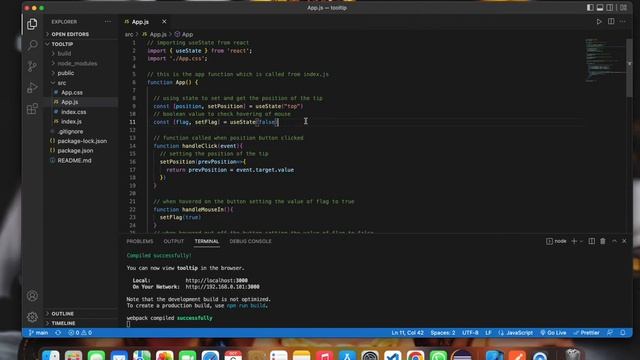This screenshot has width=640, height=360.
Task: Open notifications bell icon
Action: 623,333
